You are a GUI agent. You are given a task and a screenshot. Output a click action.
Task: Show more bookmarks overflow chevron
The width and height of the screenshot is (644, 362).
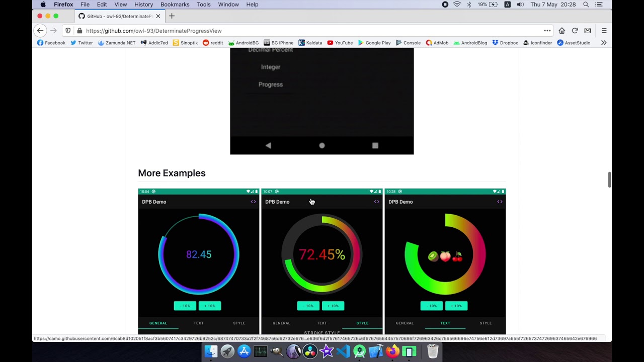pyautogui.click(x=604, y=43)
